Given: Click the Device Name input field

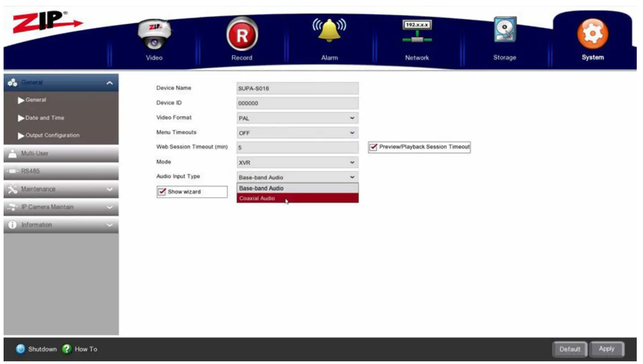Looking at the screenshot, I should [x=298, y=88].
